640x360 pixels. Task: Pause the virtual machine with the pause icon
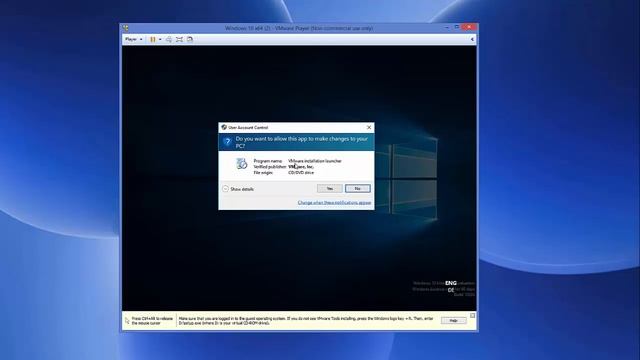(x=153, y=39)
